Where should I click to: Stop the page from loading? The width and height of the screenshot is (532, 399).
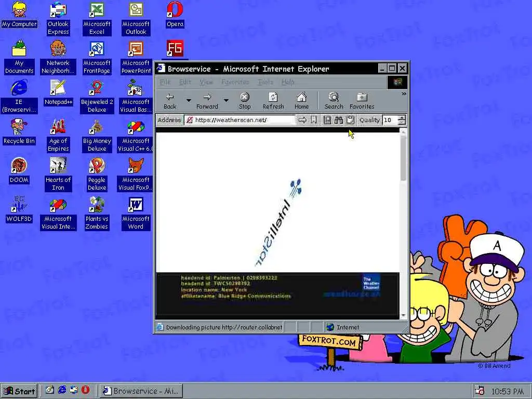pyautogui.click(x=245, y=101)
